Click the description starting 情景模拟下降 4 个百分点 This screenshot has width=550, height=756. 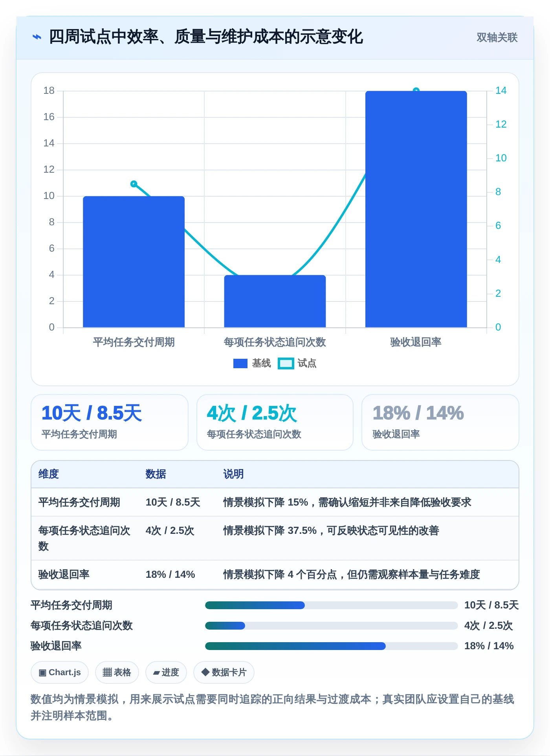(x=352, y=575)
